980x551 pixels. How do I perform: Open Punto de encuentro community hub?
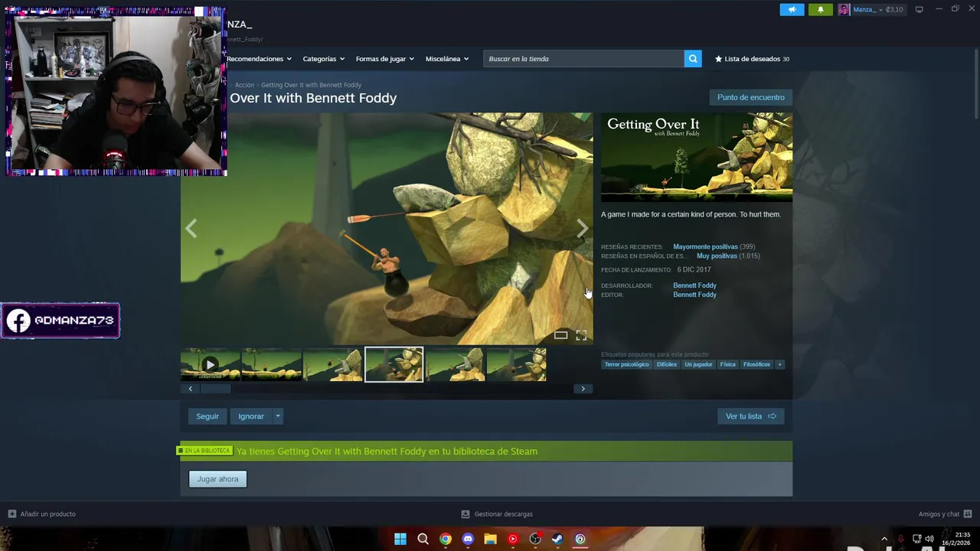pos(750,97)
